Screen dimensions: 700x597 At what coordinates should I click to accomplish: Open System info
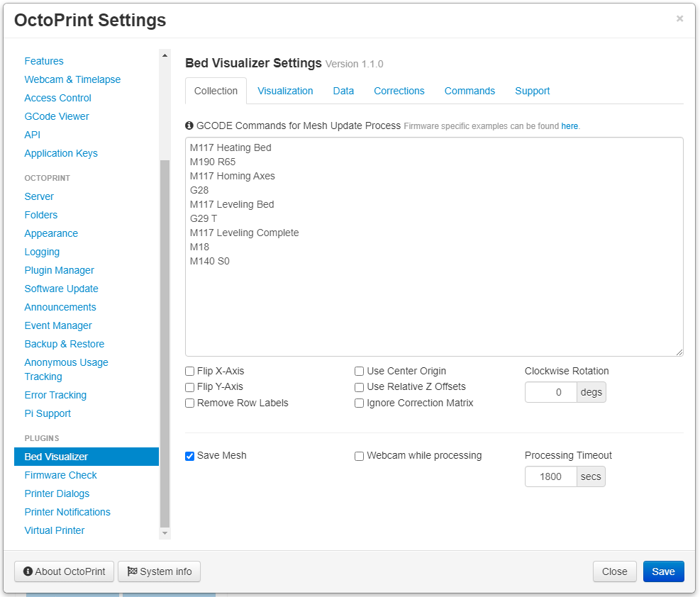point(159,571)
